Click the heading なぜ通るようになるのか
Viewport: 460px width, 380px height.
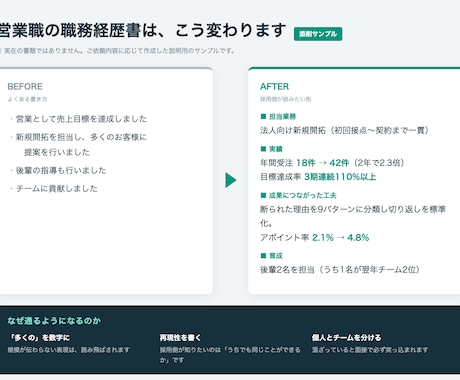point(54,321)
